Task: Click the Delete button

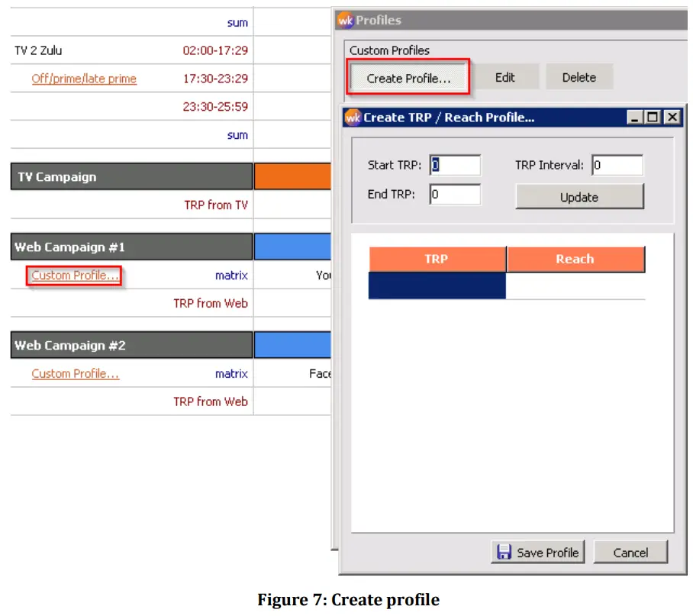Action: (x=580, y=76)
